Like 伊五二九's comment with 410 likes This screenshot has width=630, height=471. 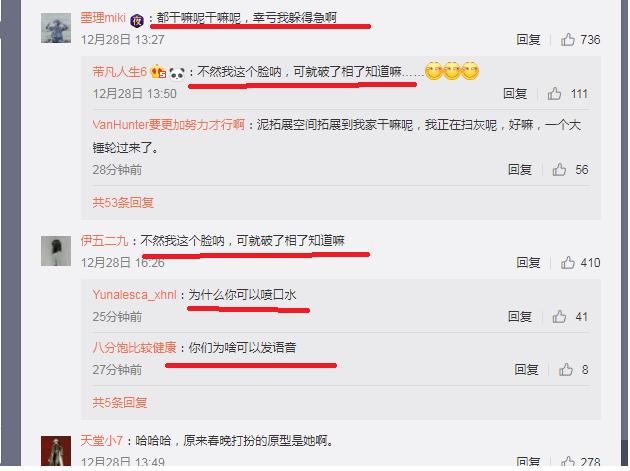(568, 262)
